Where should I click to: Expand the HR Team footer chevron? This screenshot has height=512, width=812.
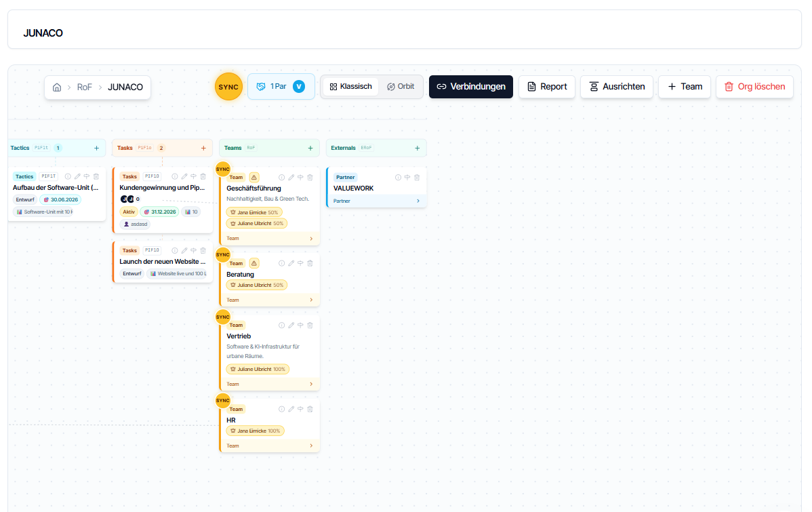(311, 446)
